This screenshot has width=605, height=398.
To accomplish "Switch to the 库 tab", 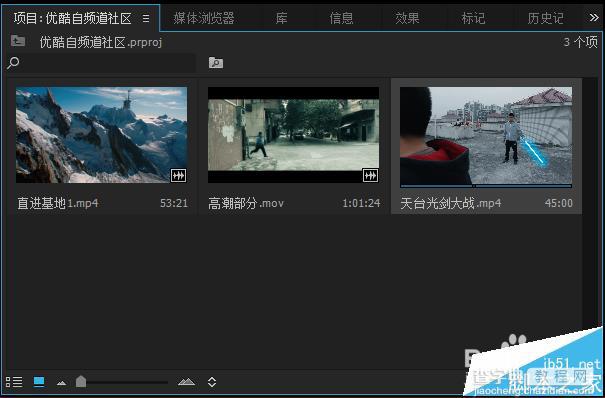I will [x=282, y=18].
